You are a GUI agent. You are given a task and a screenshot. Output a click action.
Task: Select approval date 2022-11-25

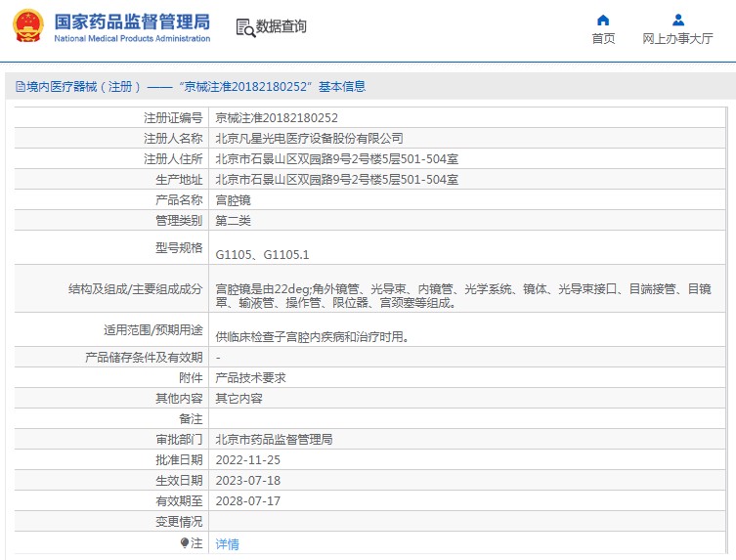248,460
